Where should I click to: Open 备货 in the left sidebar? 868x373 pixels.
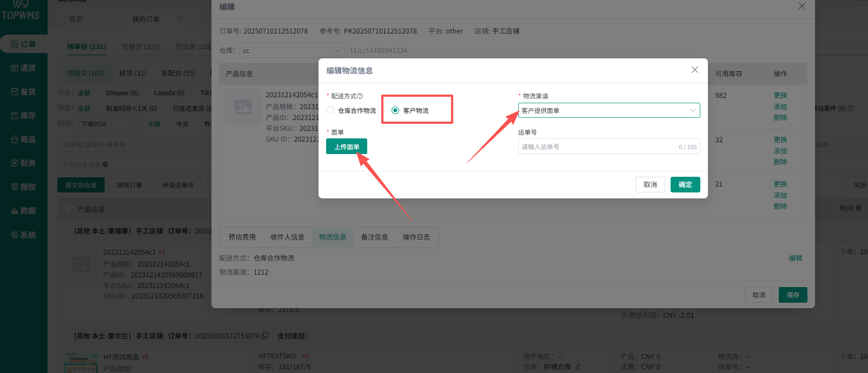coord(23,91)
